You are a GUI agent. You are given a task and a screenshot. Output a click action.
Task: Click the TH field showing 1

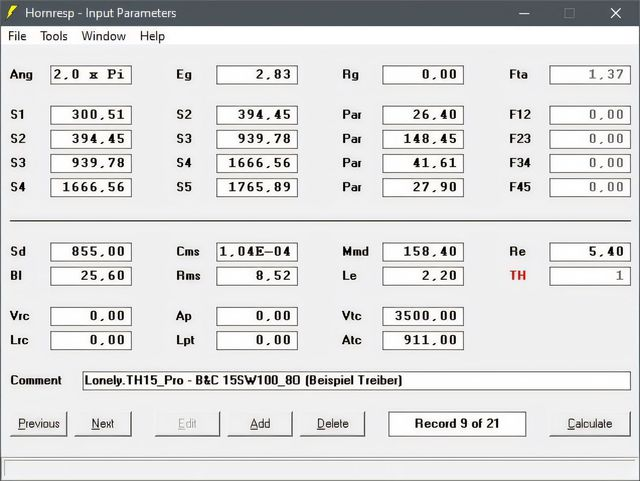[590, 276]
